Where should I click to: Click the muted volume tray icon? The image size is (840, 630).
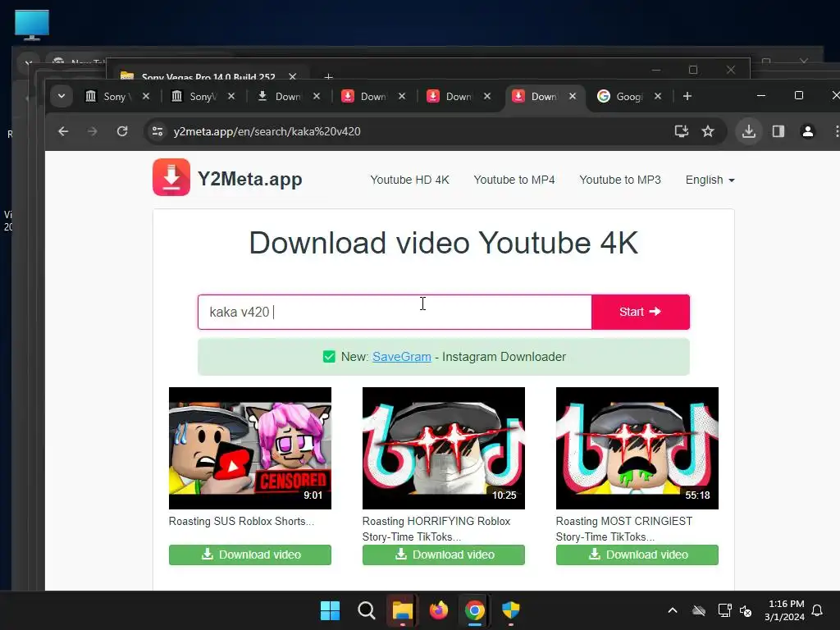pos(746,610)
